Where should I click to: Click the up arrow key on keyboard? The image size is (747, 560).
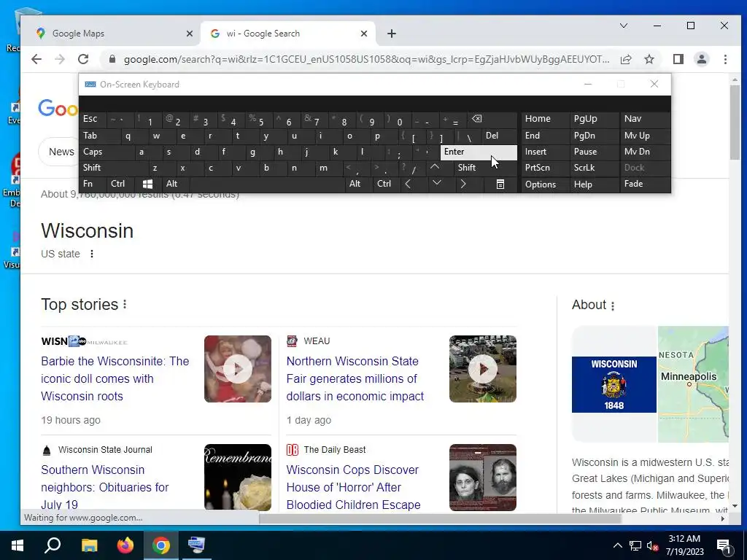pos(435,167)
